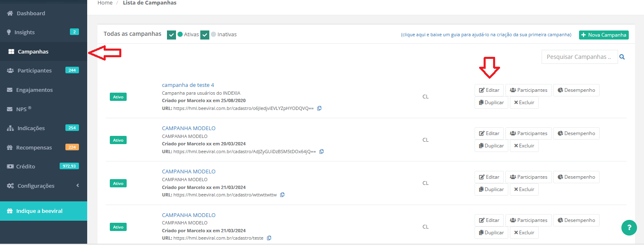Click Excluir for wttwttwttw campaign
644x245 pixels.
524,189
